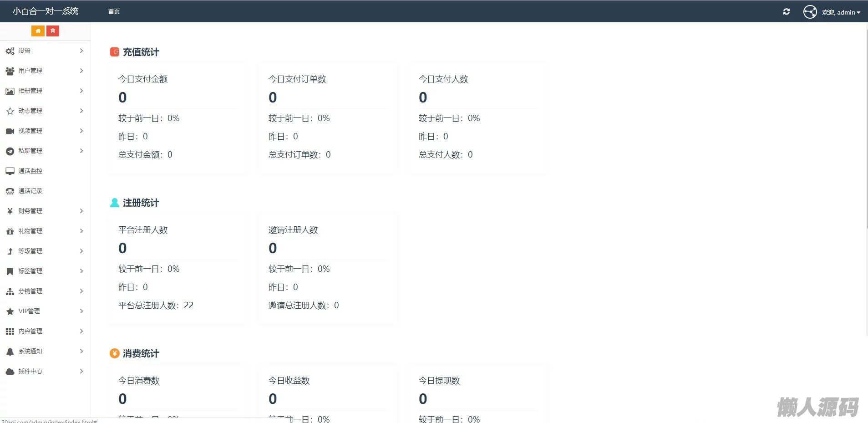Select the 礼物管理 menu label
Image resolution: width=868 pixels, height=423 pixels.
click(30, 231)
